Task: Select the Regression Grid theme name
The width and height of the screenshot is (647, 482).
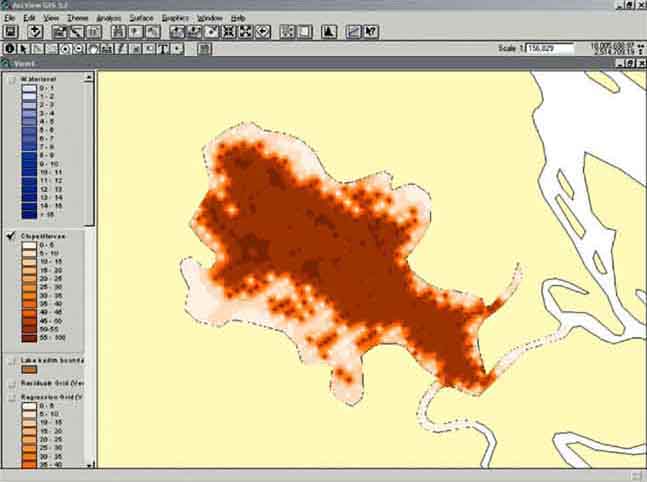Action: pos(52,397)
